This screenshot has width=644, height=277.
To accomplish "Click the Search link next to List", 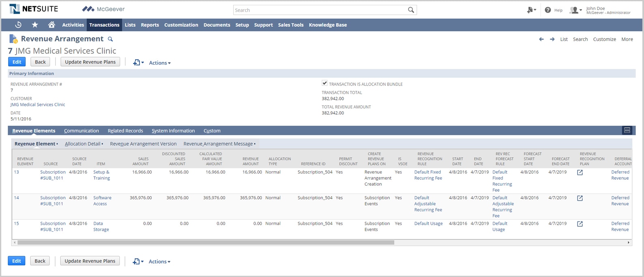I will tap(580, 39).
